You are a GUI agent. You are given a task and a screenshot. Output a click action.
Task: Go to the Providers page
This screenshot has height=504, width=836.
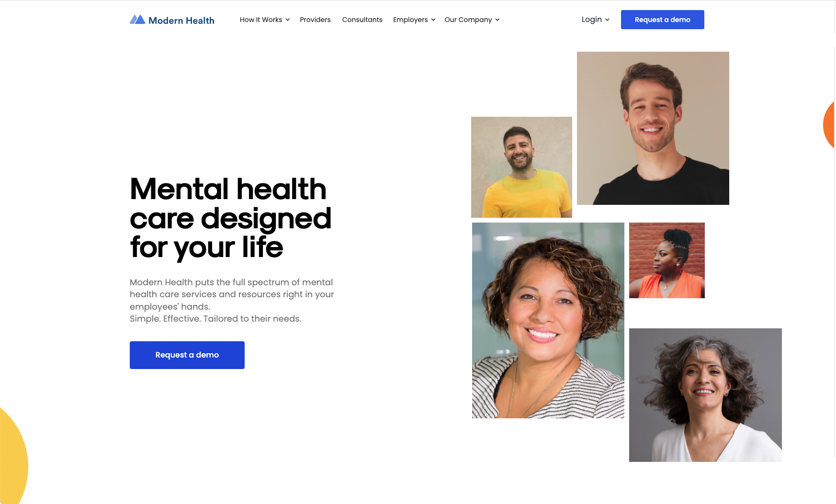tap(315, 20)
